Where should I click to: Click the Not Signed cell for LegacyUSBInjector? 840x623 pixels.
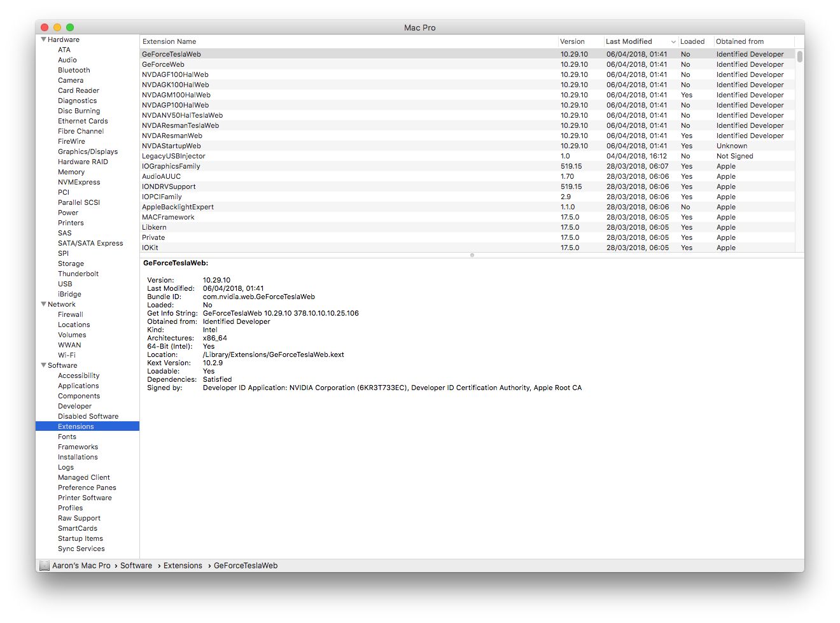click(735, 156)
